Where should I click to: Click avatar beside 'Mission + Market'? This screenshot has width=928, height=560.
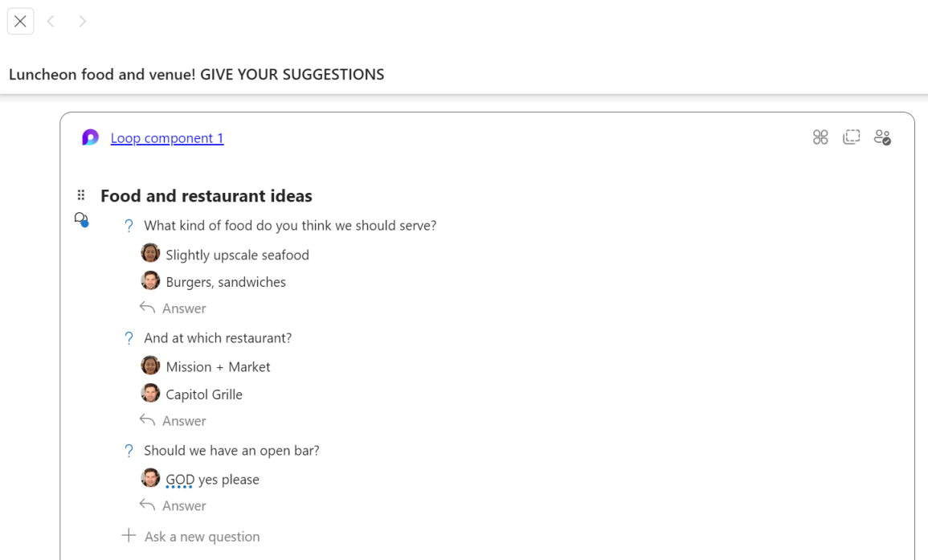[150, 366]
